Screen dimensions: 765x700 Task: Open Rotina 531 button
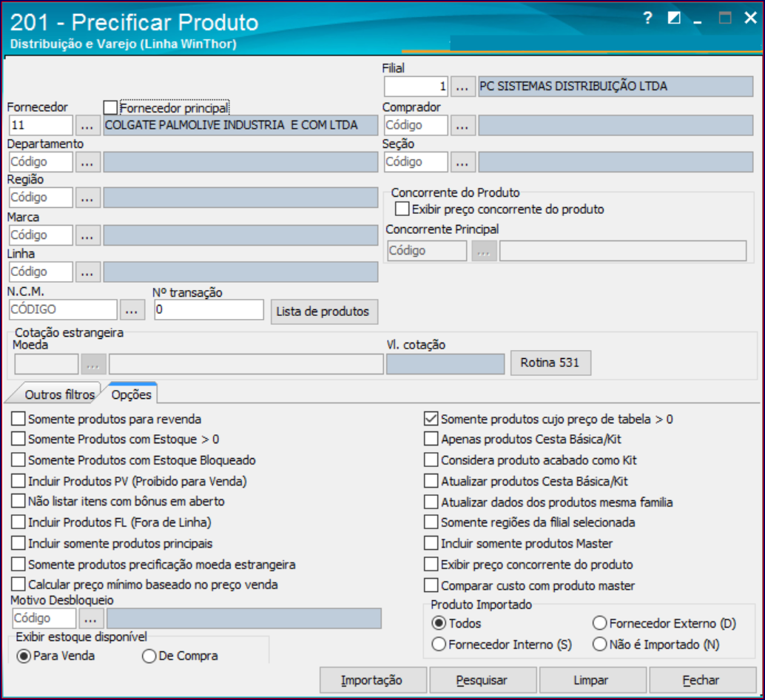(550, 363)
